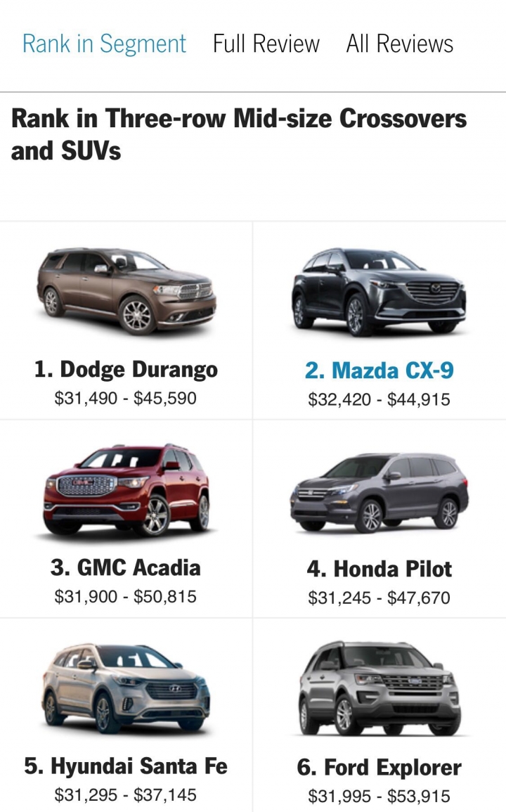Open the 1. Dodge Durango link

126,370
